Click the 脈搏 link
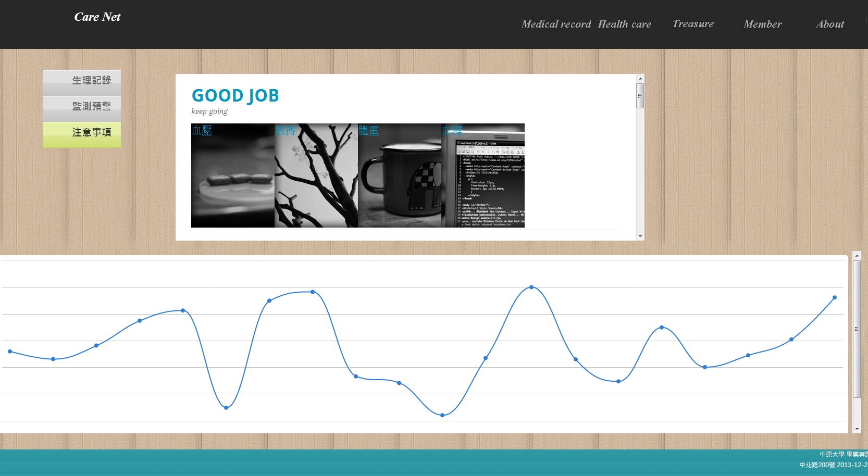Screen dimensions: 868x476 point(286,131)
